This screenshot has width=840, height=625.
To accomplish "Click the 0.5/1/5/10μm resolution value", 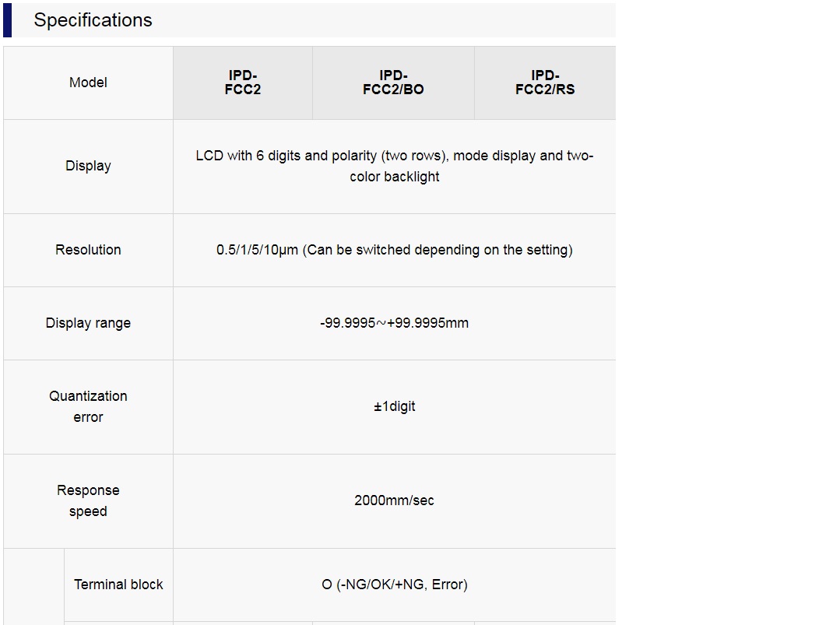I will pos(394,250).
